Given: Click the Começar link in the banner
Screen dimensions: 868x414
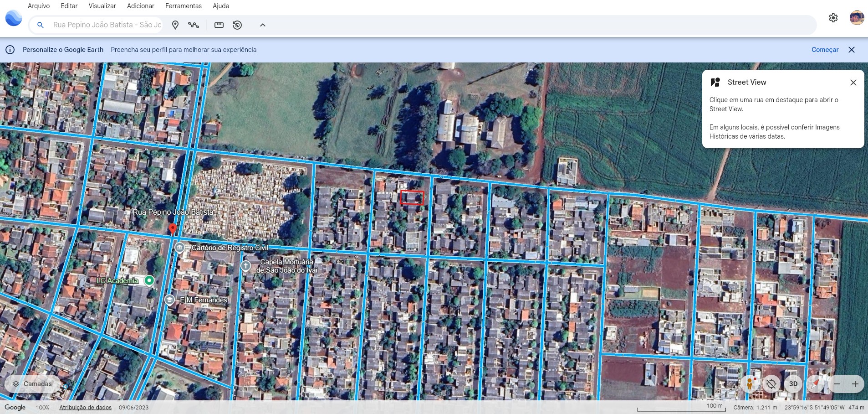Looking at the screenshot, I should [x=825, y=50].
